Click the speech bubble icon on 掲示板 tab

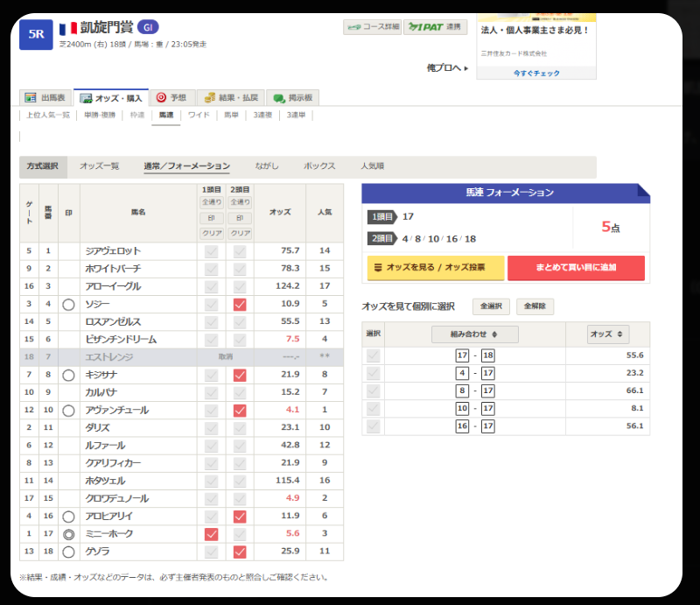click(x=278, y=98)
